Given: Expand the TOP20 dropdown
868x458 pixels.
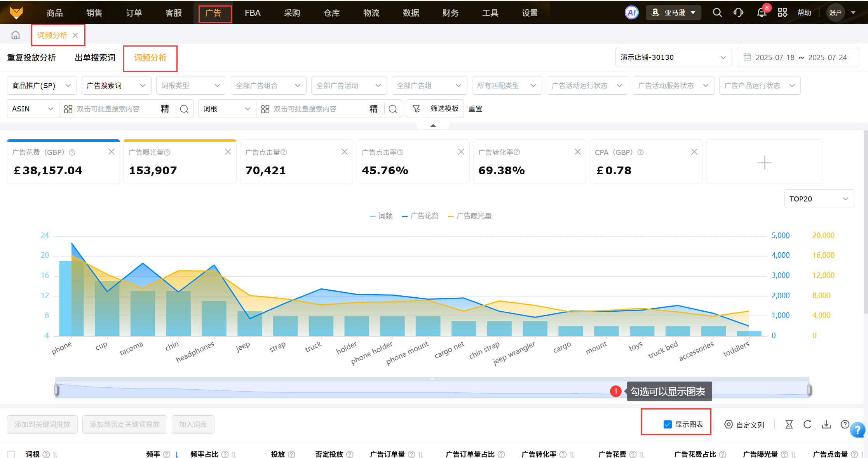Looking at the screenshot, I should click(819, 199).
